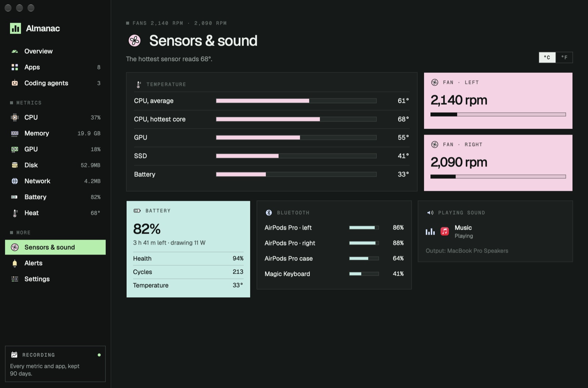Viewport: 588px width, 388px height.
Task: Click the CPU, hottest core temperature bar
Action: 296,119
